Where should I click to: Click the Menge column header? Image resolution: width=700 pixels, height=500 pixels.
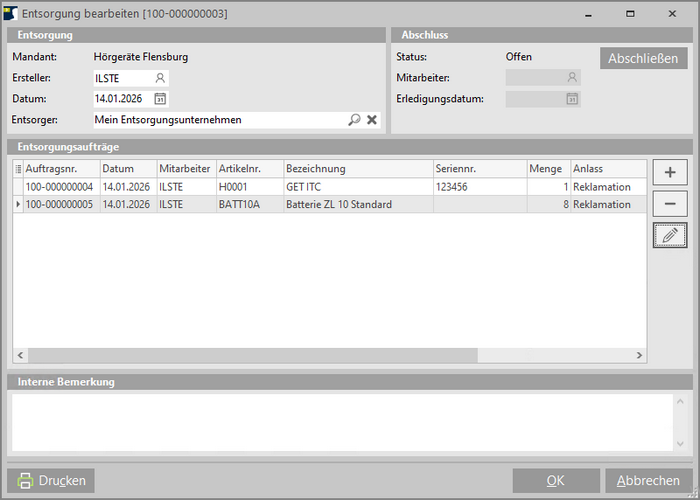click(x=546, y=169)
